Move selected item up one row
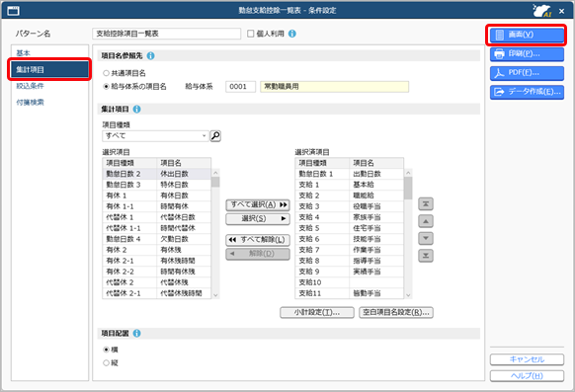This screenshot has height=392, width=575. pos(426,221)
